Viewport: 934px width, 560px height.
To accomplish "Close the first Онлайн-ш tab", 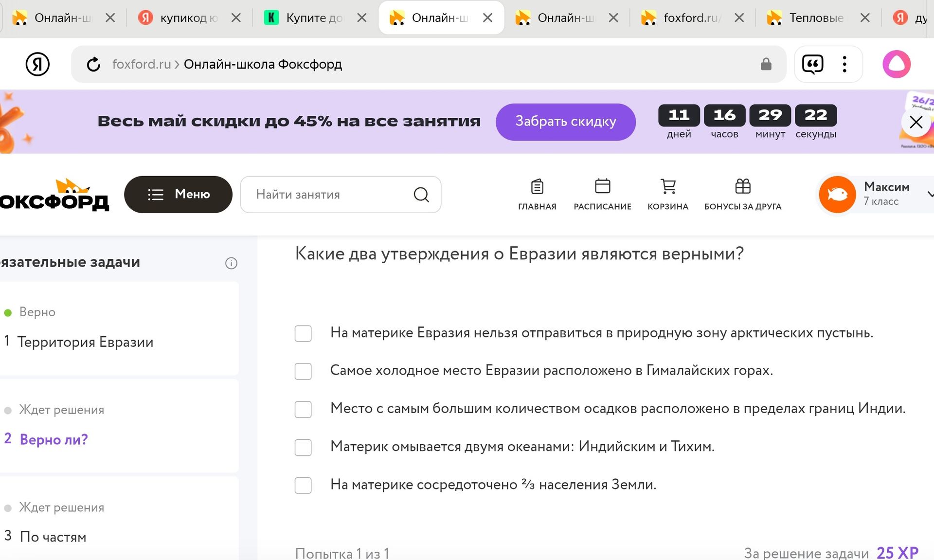I will [x=110, y=18].
